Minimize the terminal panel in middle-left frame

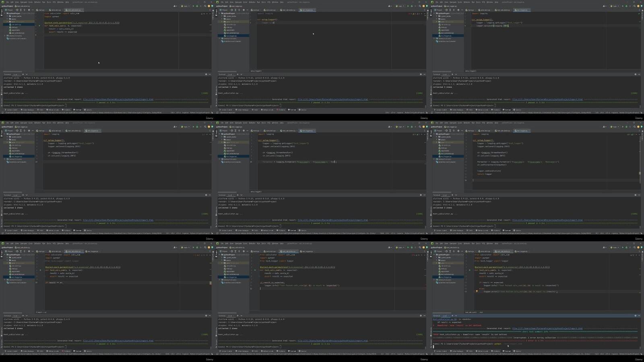click(210, 195)
